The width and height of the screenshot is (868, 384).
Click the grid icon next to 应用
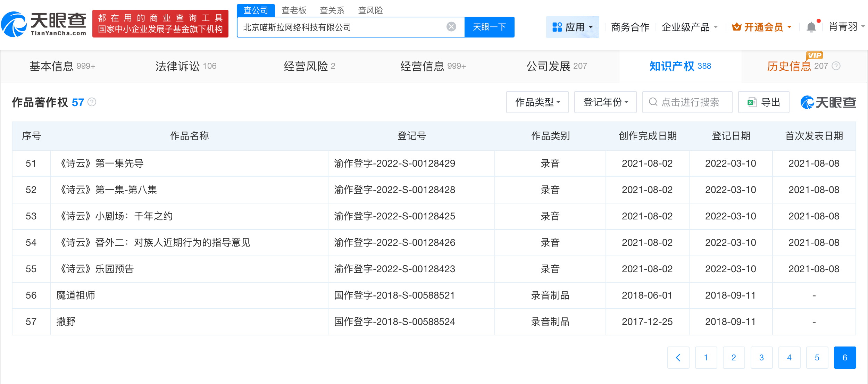tap(557, 27)
